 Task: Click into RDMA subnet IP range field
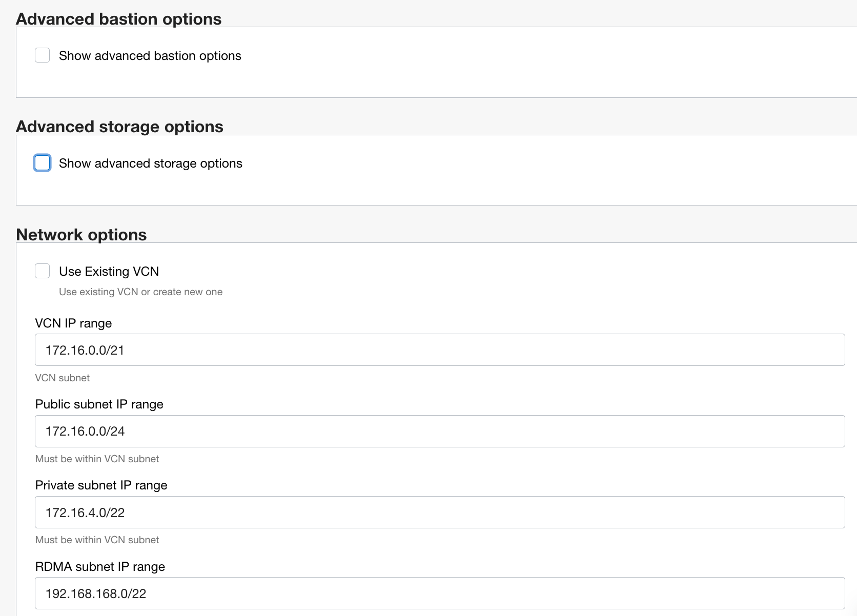440,593
